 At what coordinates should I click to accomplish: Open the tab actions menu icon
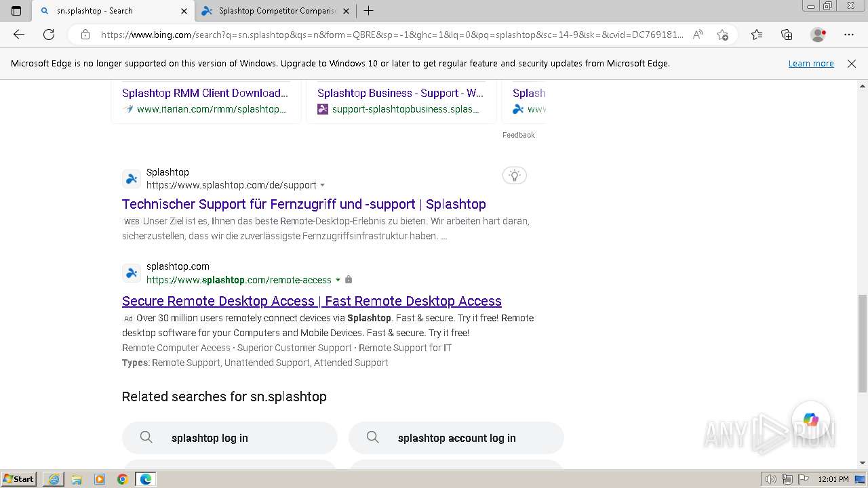16,11
